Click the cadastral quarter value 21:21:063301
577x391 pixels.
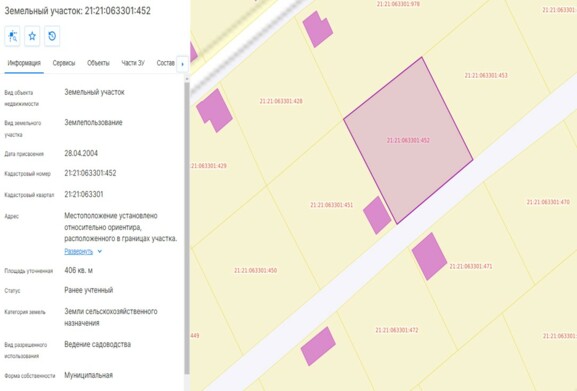click(84, 194)
